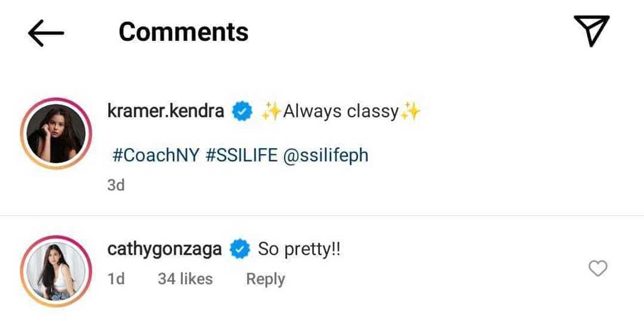
Task: Visit the @ssilifeph mention
Action: click(325, 155)
